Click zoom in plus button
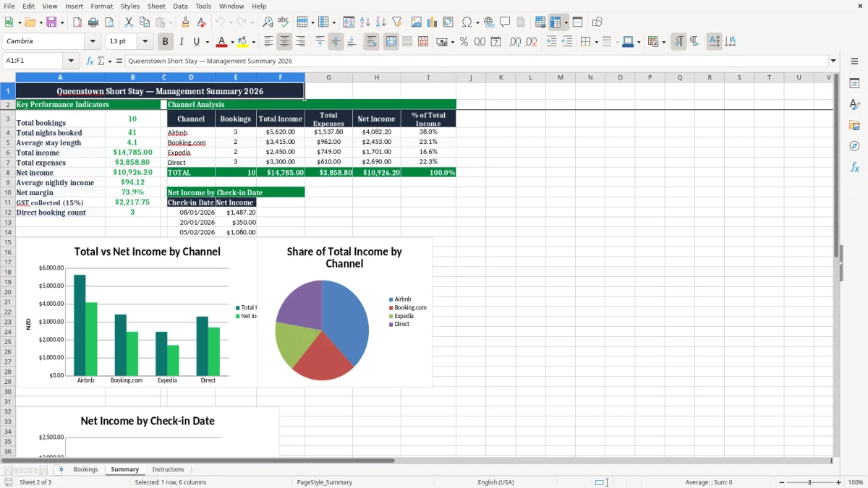This screenshot has width=868, height=488. coord(838,482)
